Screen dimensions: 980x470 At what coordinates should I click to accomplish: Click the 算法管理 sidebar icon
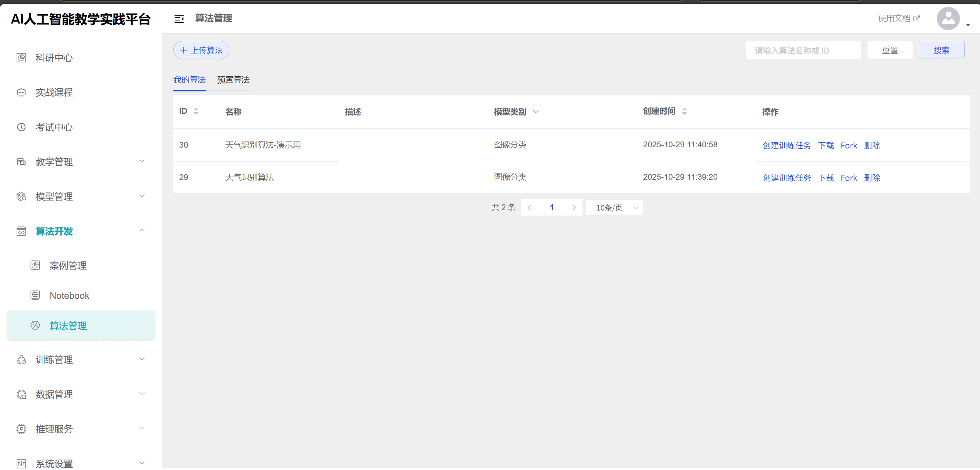(x=35, y=325)
